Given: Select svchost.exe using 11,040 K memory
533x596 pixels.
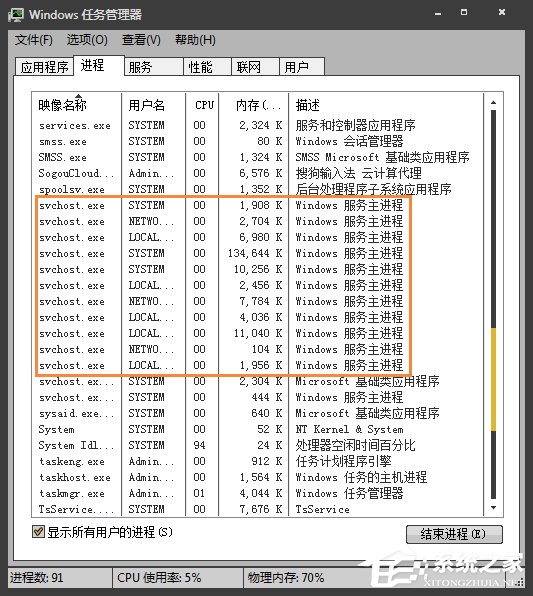Looking at the screenshot, I should pos(258,333).
